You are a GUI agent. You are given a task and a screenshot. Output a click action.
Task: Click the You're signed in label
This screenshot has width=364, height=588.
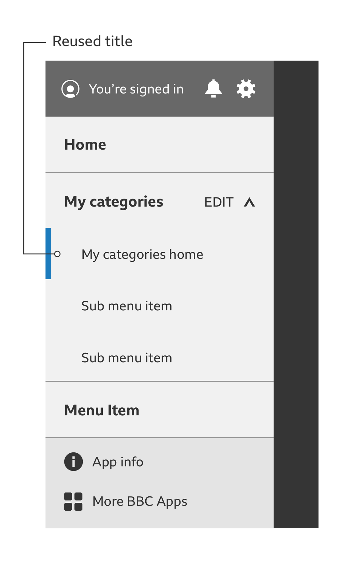tap(136, 89)
